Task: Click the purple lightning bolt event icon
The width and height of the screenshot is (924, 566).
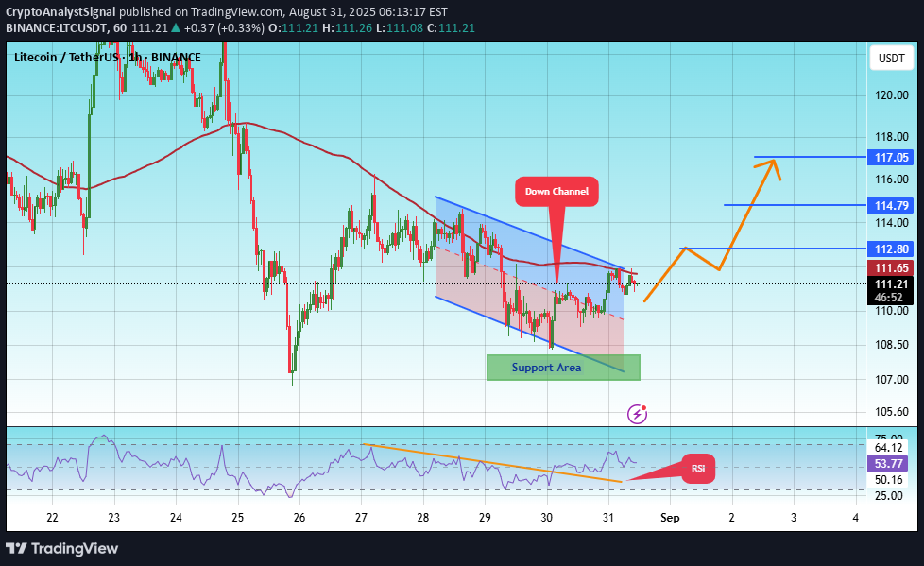Action: [x=637, y=414]
